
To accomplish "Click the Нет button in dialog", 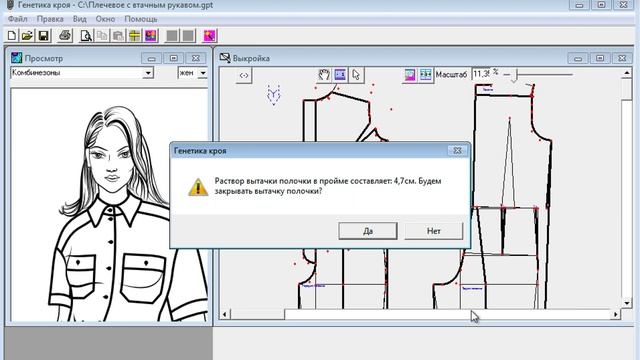I will [433, 231].
